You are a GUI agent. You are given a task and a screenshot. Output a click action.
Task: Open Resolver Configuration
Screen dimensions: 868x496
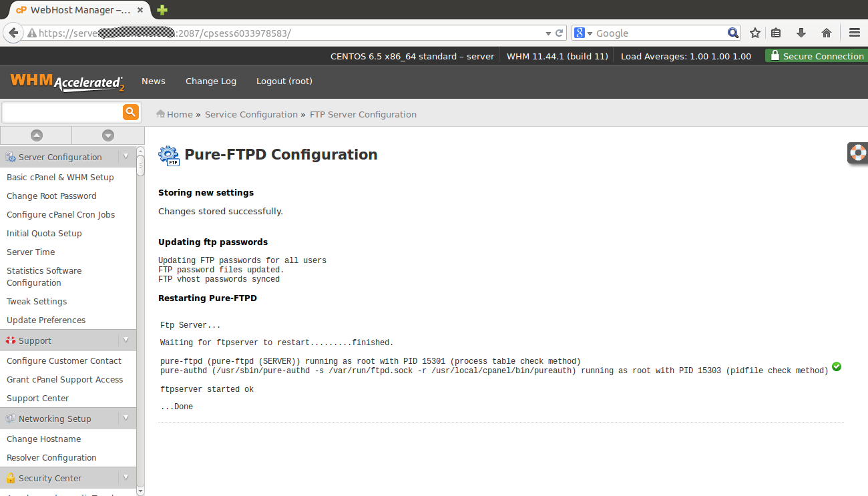[x=51, y=457]
